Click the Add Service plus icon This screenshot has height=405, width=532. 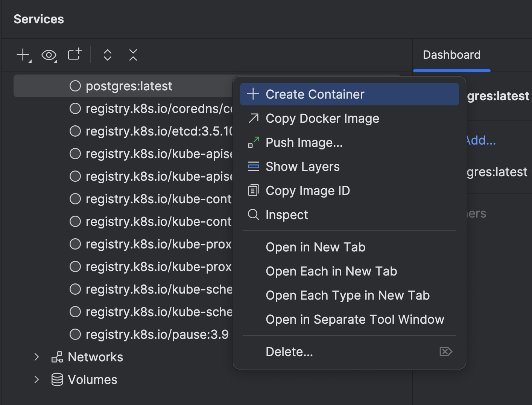(23, 55)
